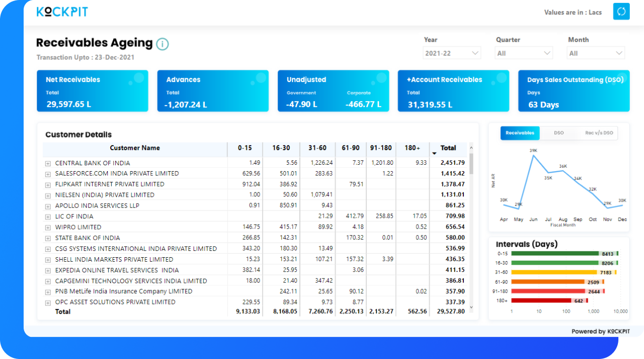Click the 412.79 LIC 61-90 cell

pyautogui.click(x=354, y=216)
